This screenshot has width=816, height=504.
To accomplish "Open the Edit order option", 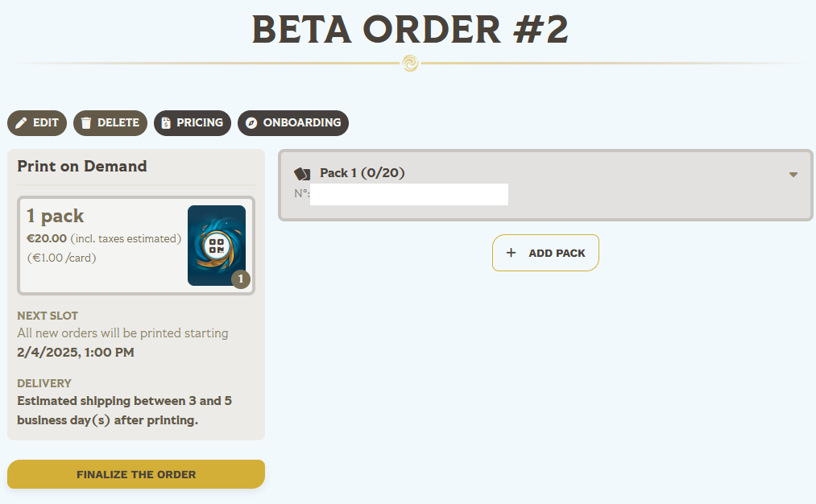I will click(x=38, y=123).
